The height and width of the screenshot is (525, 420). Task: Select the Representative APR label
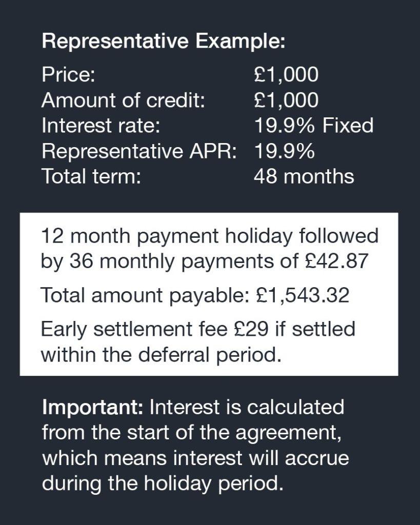(x=139, y=151)
